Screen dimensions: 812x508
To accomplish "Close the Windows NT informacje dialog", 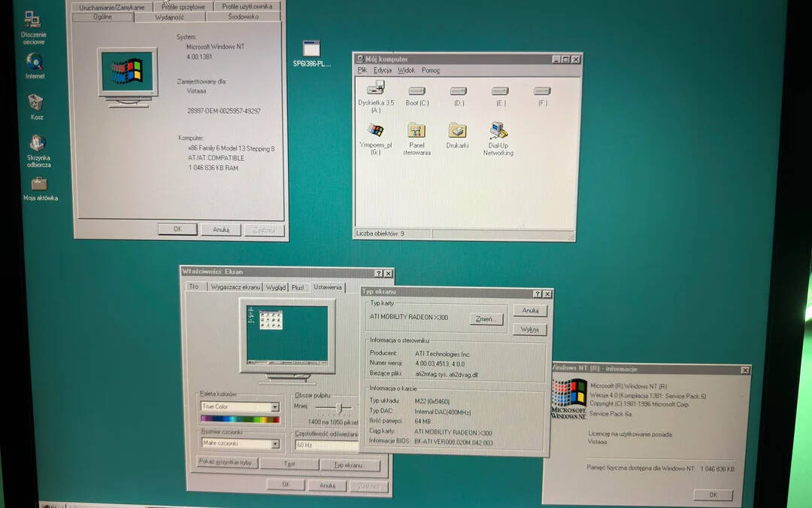I will coord(744,370).
